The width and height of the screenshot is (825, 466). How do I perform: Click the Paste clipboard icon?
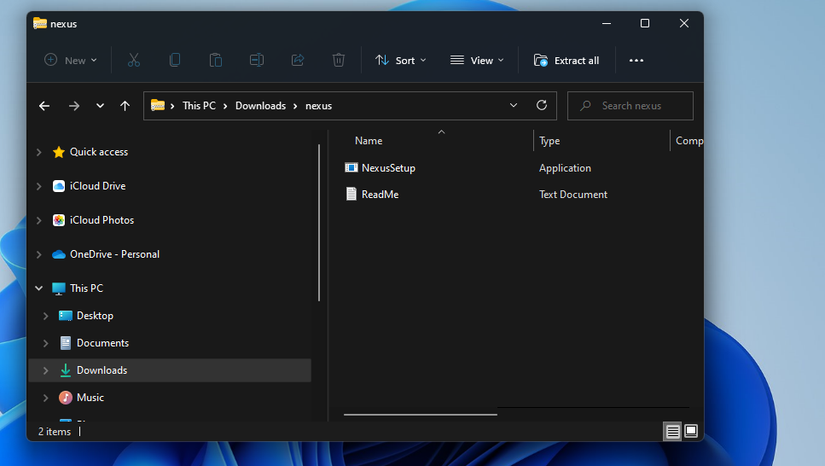[x=215, y=60]
